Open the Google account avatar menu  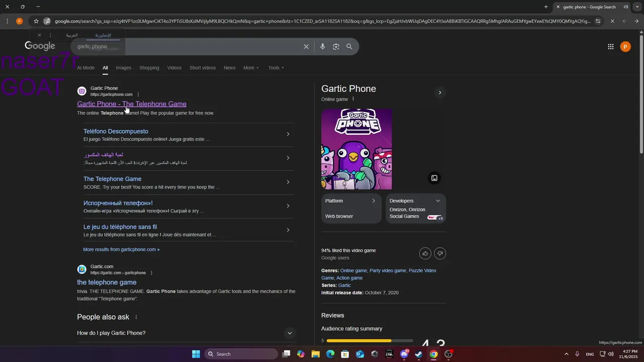pyautogui.click(x=625, y=47)
